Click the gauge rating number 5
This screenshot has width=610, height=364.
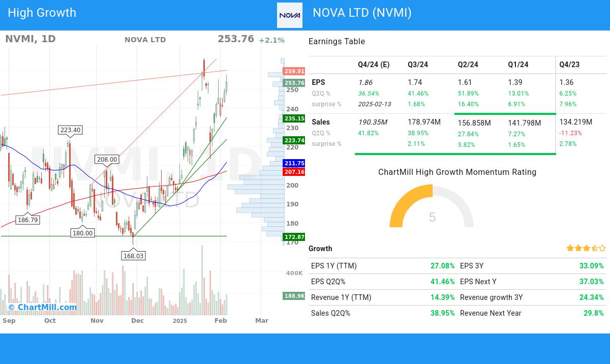(x=432, y=217)
